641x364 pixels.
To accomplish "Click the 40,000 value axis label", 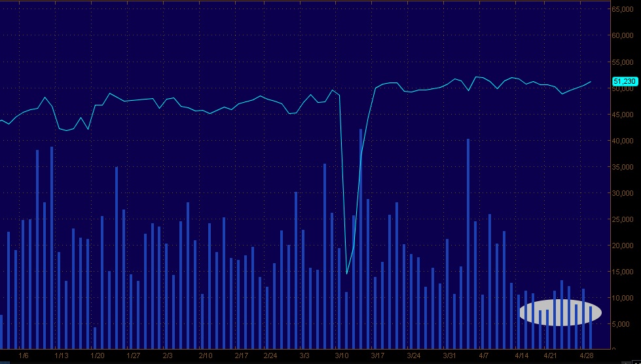I will [624, 141].
